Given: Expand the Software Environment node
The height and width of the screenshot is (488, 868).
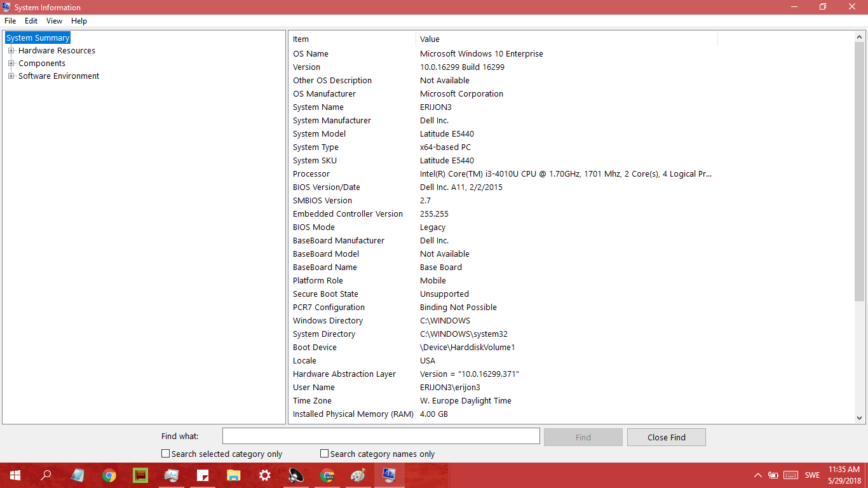Looking at the screenshot, I should tap(11, 76).
